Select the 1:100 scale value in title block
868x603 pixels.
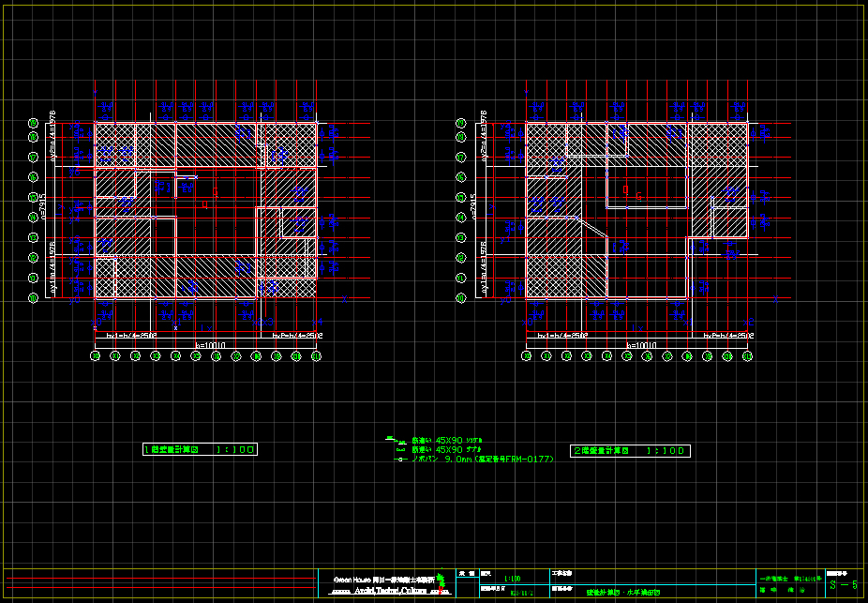[514, 579]
